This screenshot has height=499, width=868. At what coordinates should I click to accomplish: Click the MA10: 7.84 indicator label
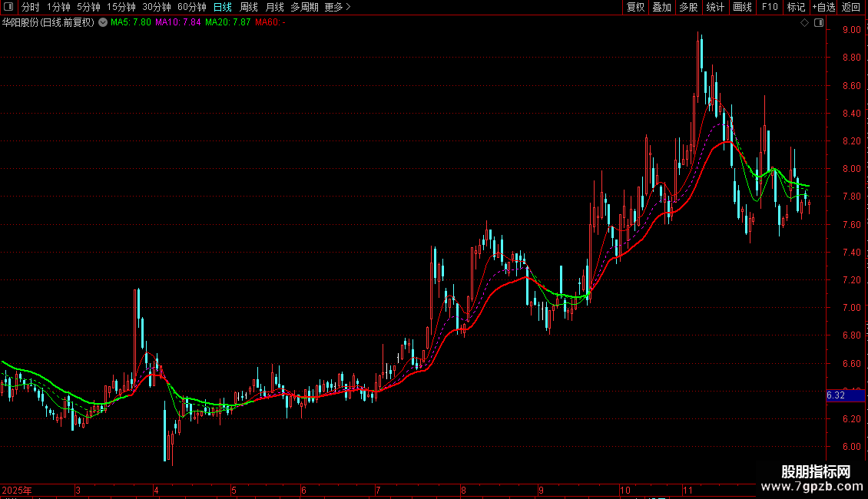(x=178, y=23)
